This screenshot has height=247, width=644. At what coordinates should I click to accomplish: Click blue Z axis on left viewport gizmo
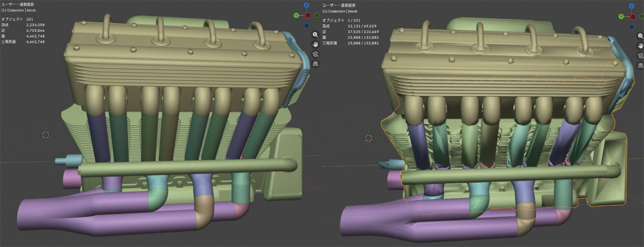[x=307, y=5]
